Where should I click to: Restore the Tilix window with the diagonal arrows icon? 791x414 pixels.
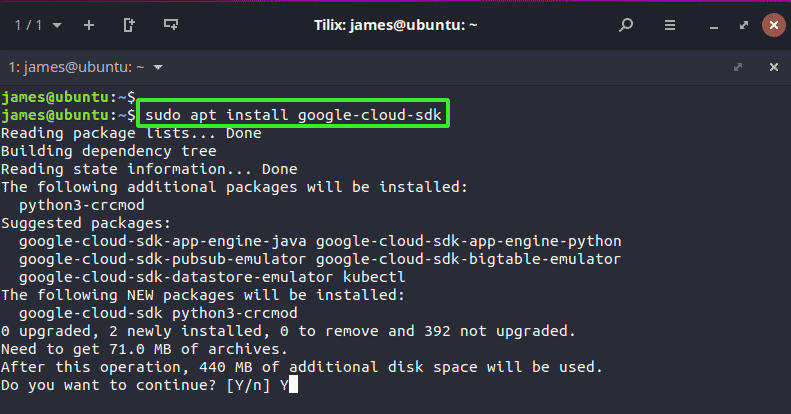tap(744, 25)
